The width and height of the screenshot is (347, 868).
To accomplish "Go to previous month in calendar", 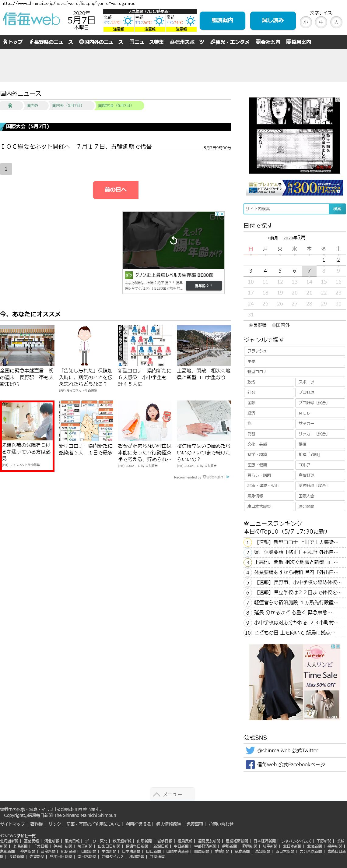I will (272, 238).
